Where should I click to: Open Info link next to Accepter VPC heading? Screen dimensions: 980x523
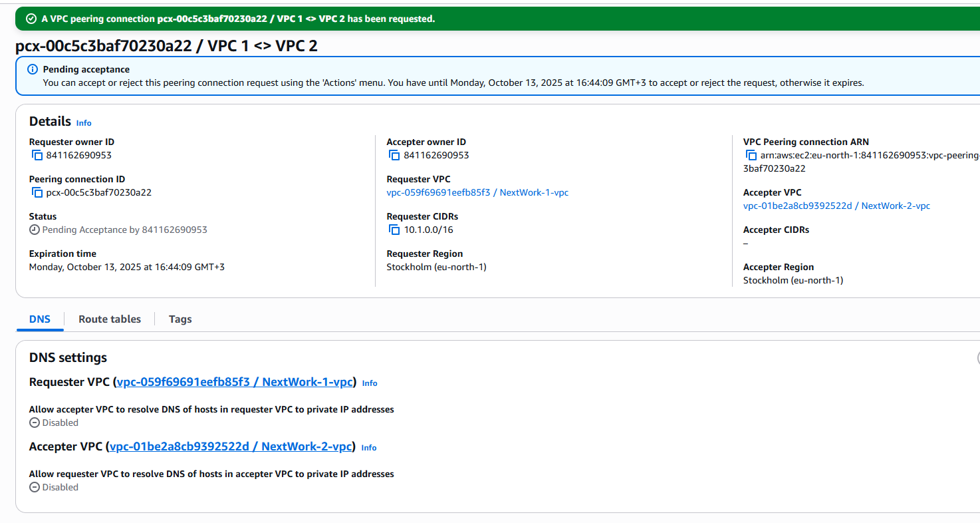pos(369,448)
